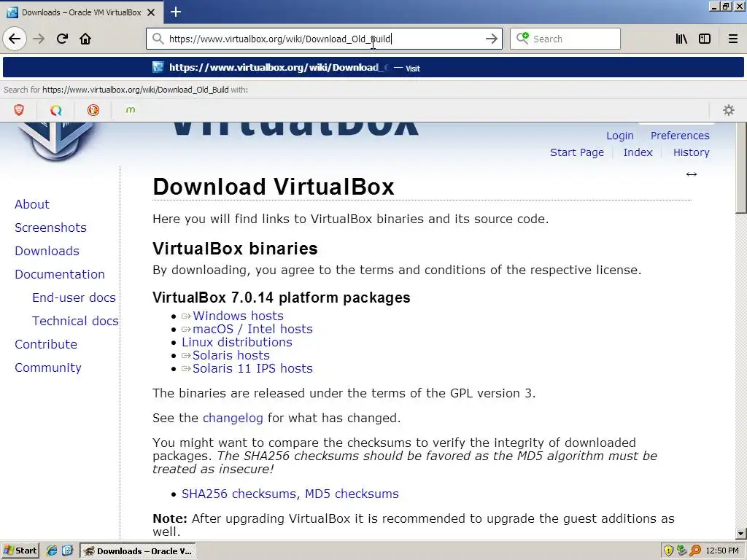Open the page History link

tap(692, 152)
